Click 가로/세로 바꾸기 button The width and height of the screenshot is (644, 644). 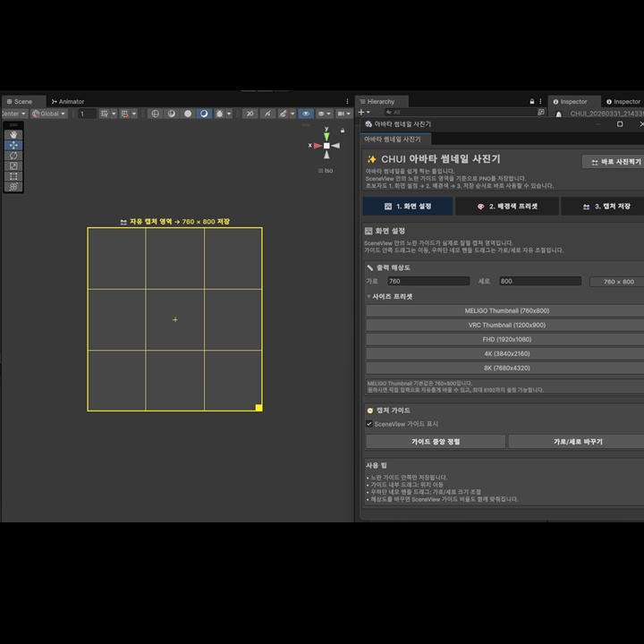pyautogui.click(x=577, y=442)
